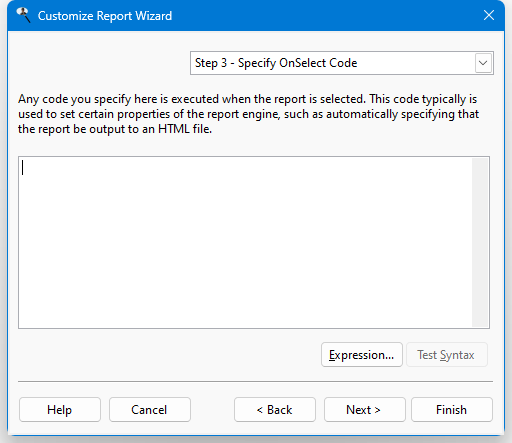Cancel the report wizard
Viewport: 512px width, 443px height.
[x=150, y=409]
